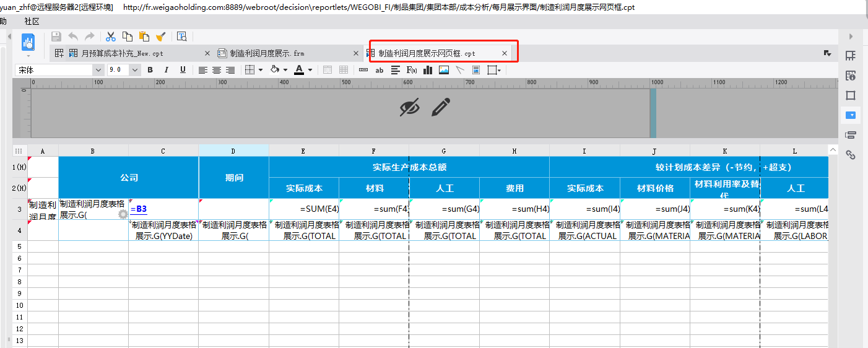Switch to 制造利润月度展示.frm tab
The image size is (868, 348).
point(267,53)
